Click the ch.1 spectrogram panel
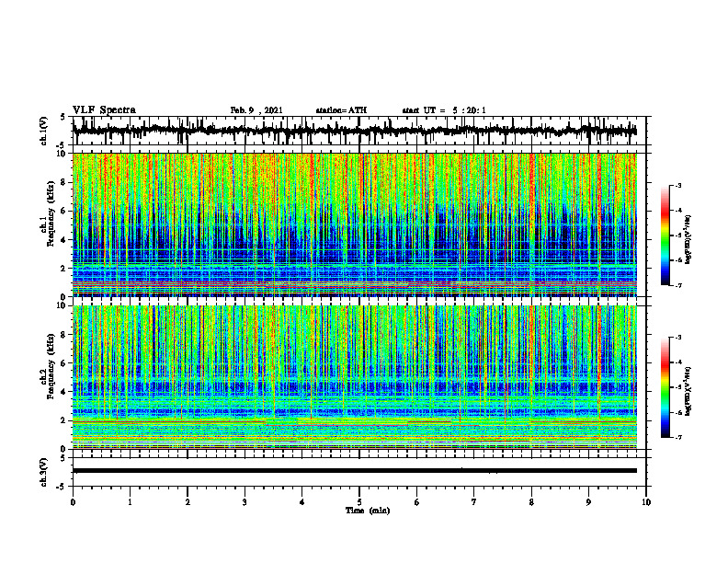The height and width of the screenshot is (563, 728). click(354, 224)
